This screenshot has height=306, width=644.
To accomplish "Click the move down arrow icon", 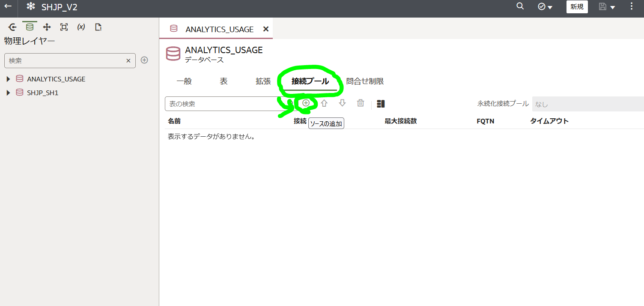I will coord(342,103).
